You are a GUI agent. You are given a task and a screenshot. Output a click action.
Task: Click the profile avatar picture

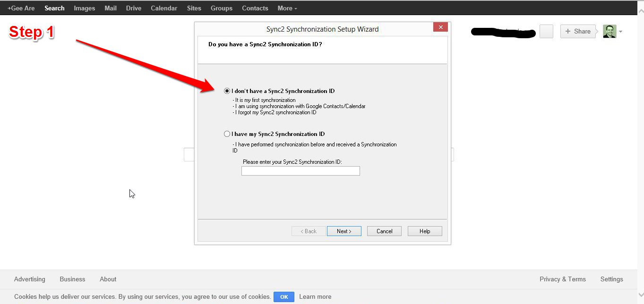pyautogui.click(x=610, y=32)
